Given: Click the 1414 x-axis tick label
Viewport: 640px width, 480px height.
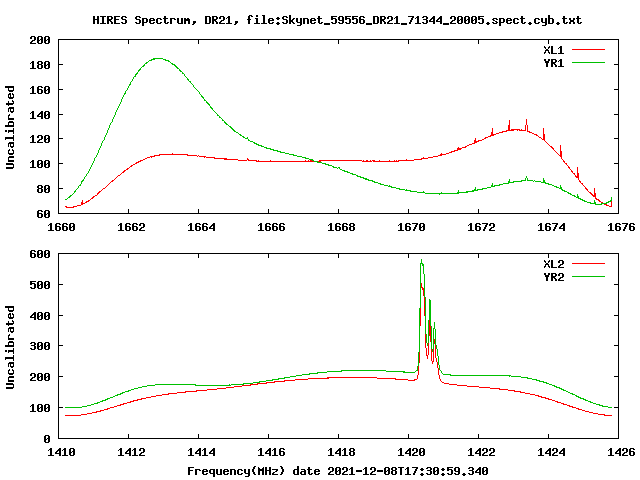Looking at the screenshot, I should coord(201,452).
